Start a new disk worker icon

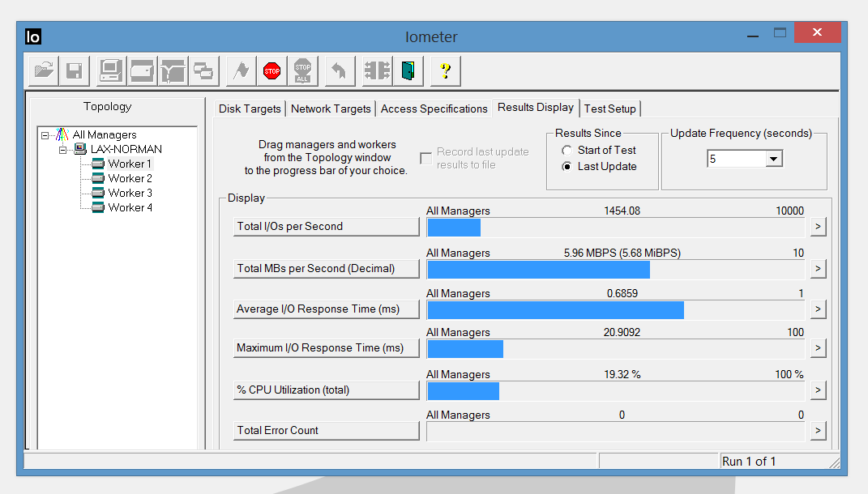pos(143,70)
